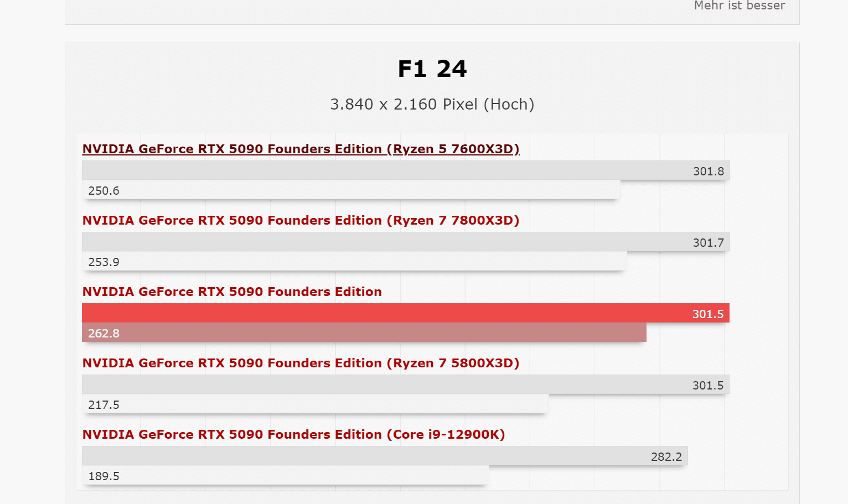Select the muted red 262.8 bar
Screen dimensions: 848x504
pos(364,332)
